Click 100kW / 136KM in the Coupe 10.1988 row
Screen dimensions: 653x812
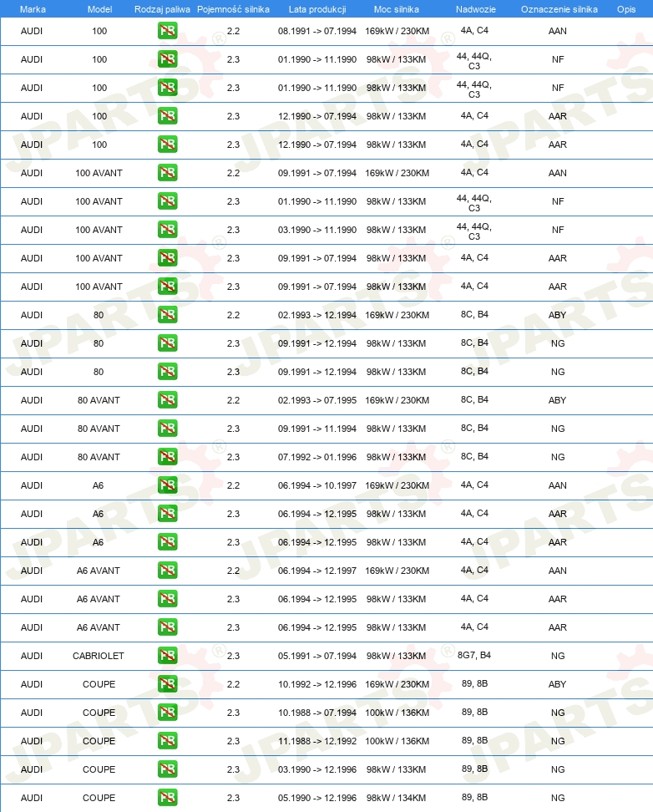pyautogui.click(x=397, y=713)
